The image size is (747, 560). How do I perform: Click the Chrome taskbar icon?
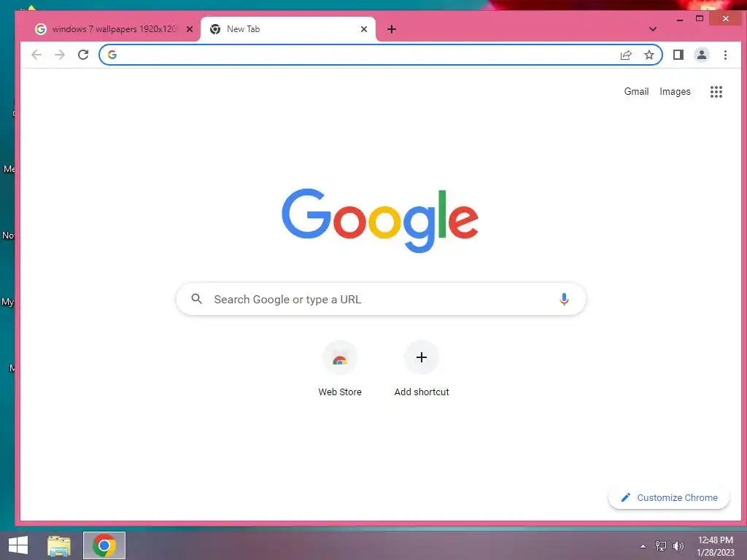104,545
